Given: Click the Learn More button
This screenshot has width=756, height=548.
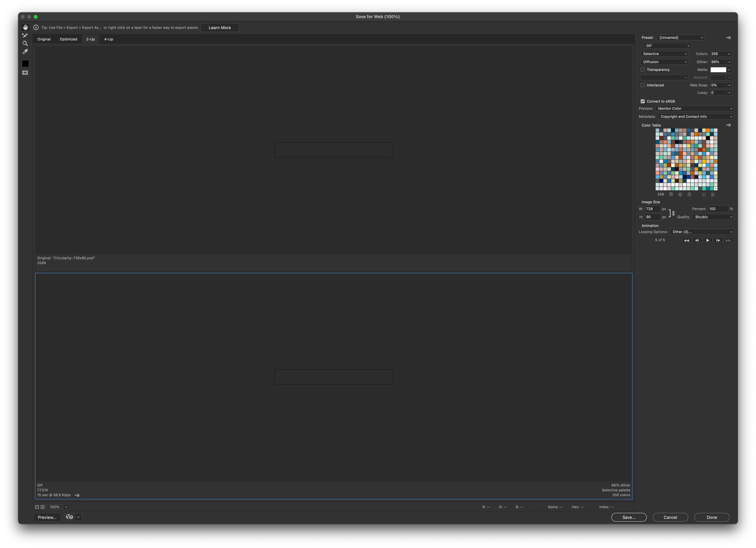Looking at the screenshot, I should (x=220, y=28).
